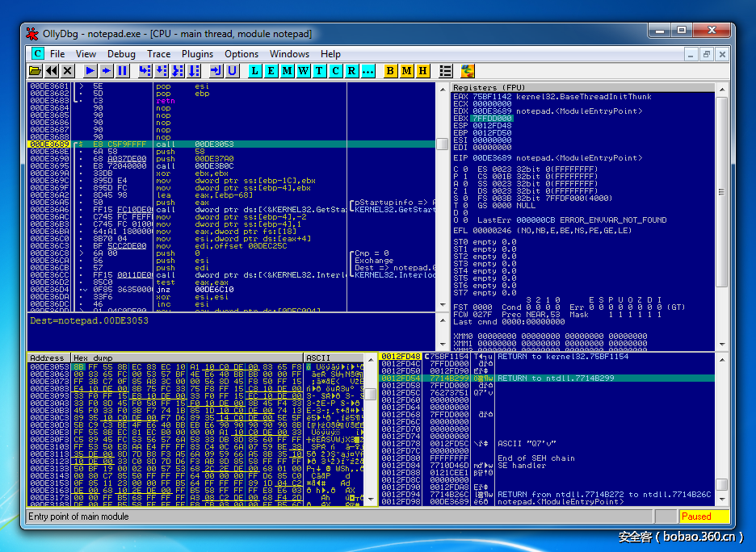The height and width of the screenshot is (552, 756).
Task: Open the CPU child window system menu
Action: point(37,54)
